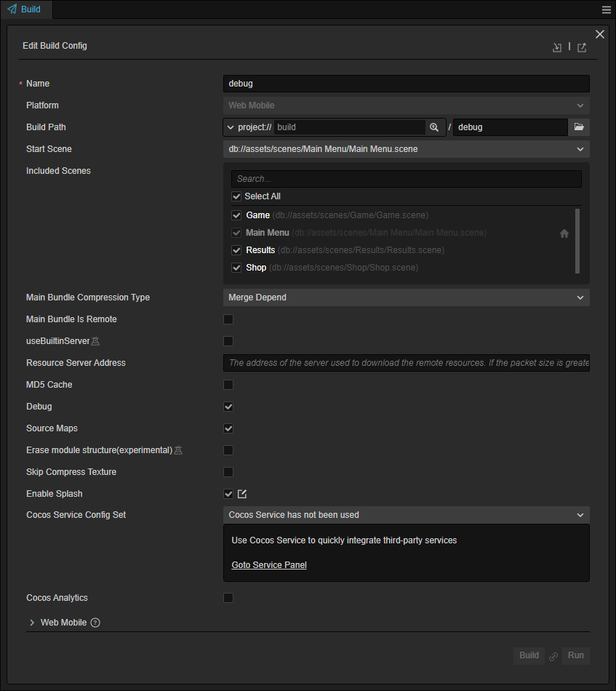Image resolution: width=616 pixels, height=691 pixels.
Task: Click the Included Scenes search field
Action: coord(406,179)
